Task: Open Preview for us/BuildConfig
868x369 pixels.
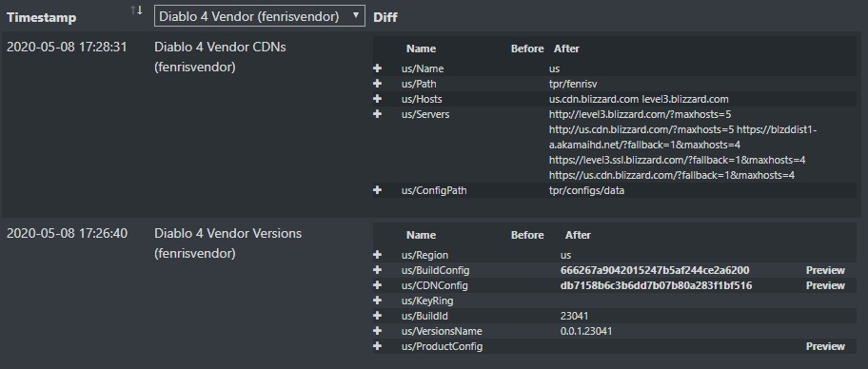Action: (825, 270)
